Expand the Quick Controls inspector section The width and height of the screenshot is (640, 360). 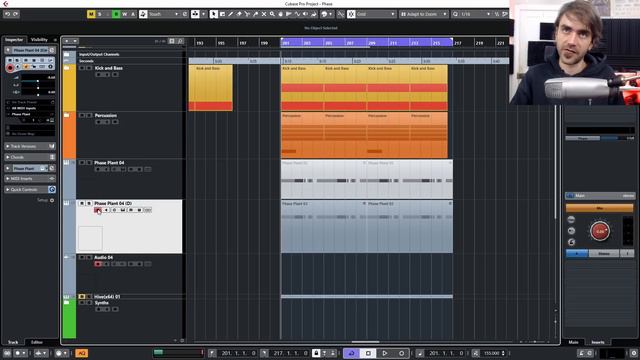(30, 189)
